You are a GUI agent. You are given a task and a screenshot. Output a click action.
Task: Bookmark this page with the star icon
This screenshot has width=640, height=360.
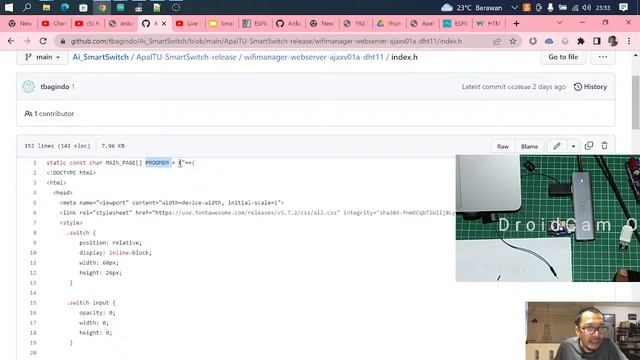pyautogui.click(x=513, y=41)
